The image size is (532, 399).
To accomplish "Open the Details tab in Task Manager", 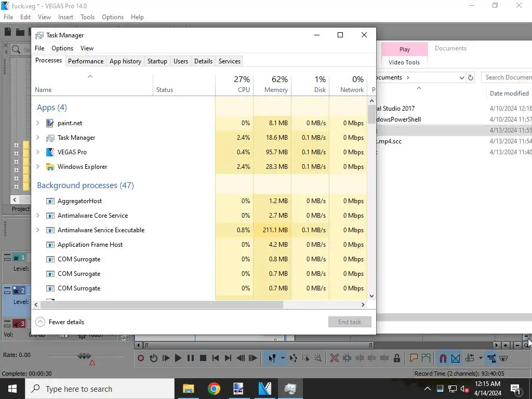I will click(x=203, y=61).
